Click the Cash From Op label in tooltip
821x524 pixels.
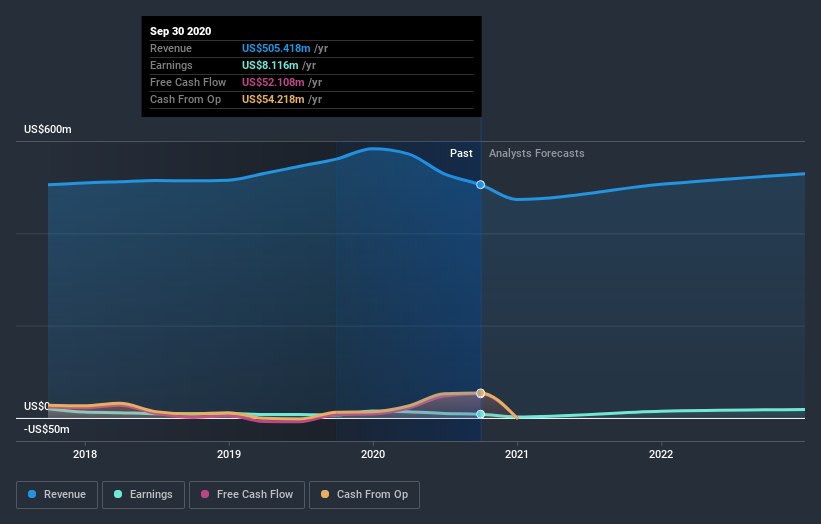[185, 99]
